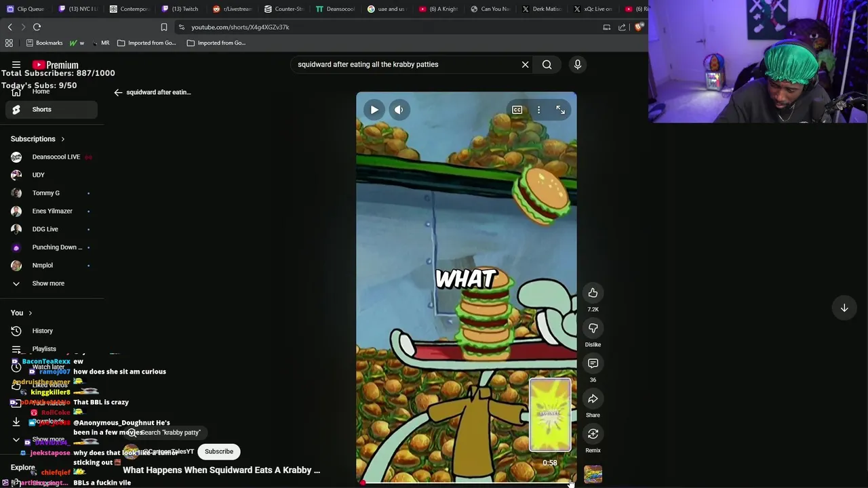The height and width of the screenshot is (488, 868).
Task: Dislike this short
Action: [x=593, y=328]
